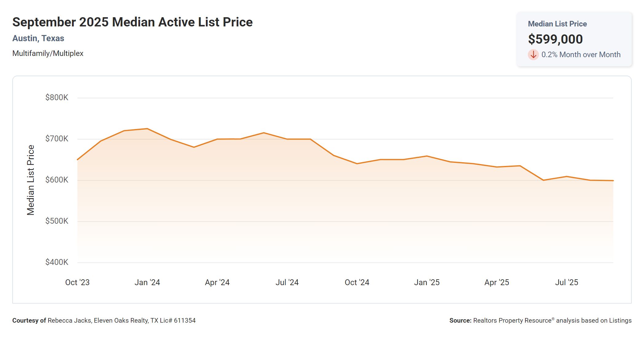Click the $599,000 median price value
644x338 pixels.
coord(555,39)
